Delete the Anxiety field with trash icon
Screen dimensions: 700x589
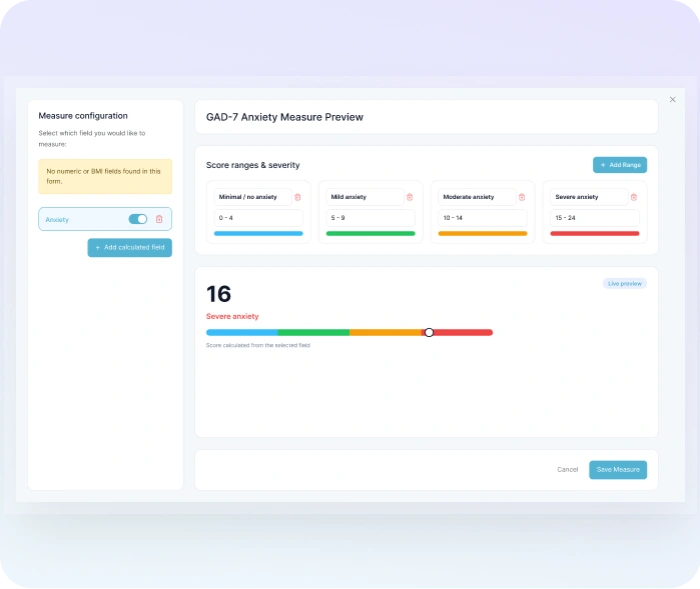click(159, 219)
